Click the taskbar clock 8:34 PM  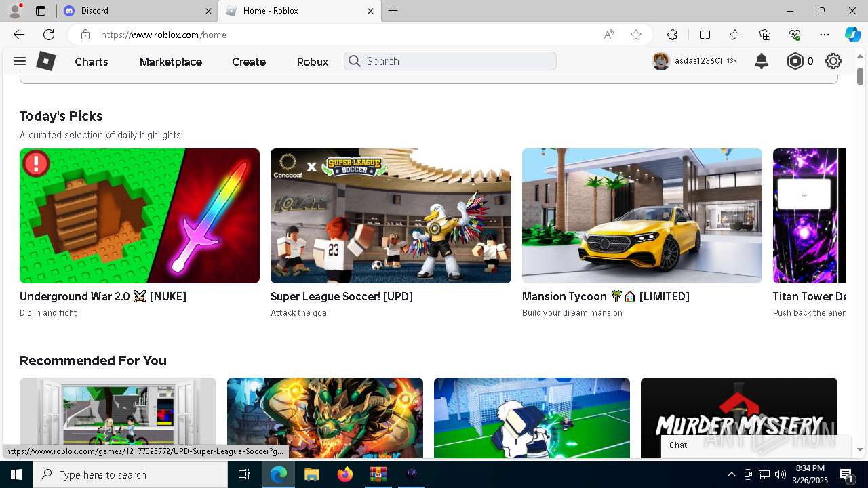pos(809,468)
